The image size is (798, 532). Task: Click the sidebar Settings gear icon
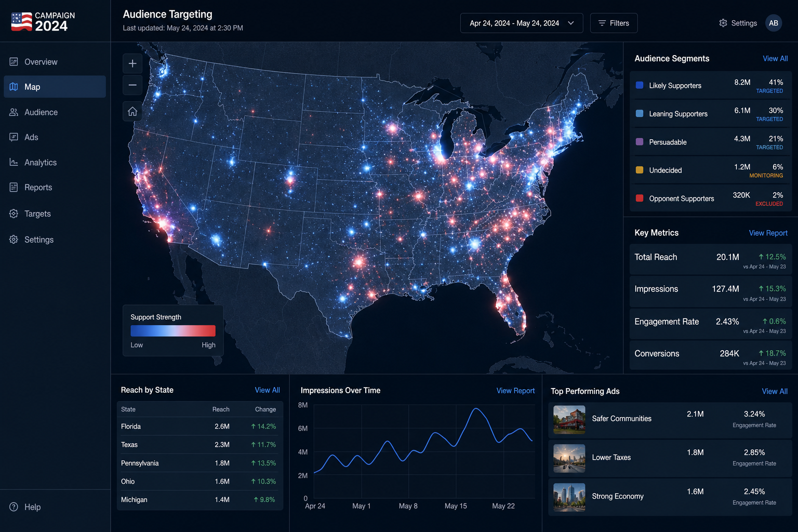pos(14,240)
